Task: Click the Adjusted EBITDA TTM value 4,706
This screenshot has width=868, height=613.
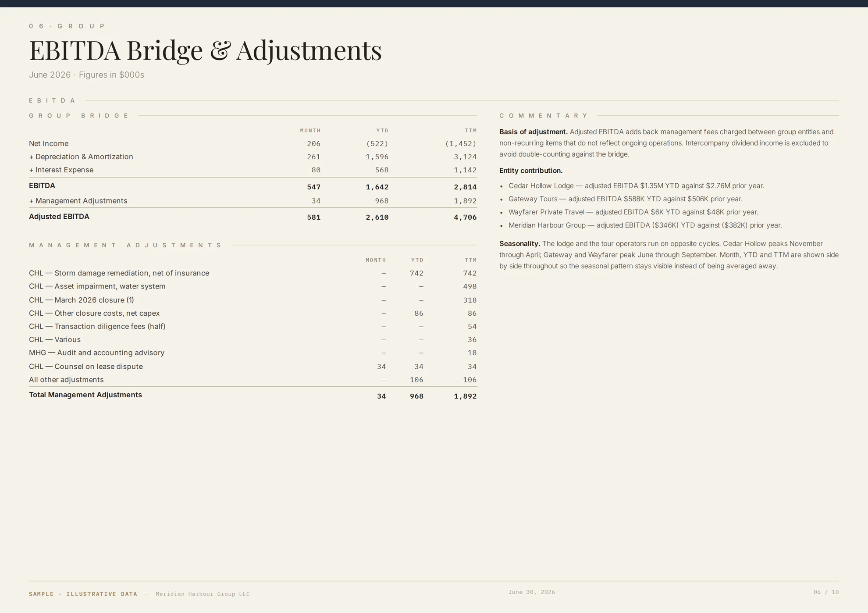Action: 465,217
